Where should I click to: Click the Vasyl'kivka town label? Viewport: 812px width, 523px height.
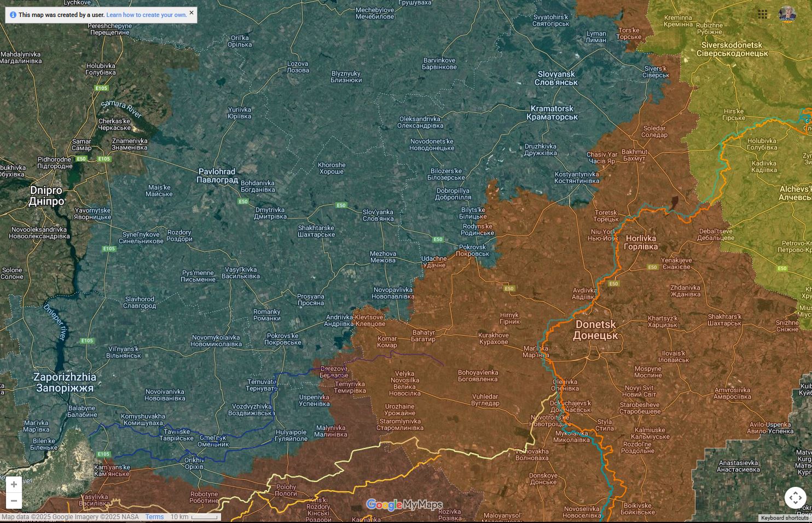click(x=242, y=273)
